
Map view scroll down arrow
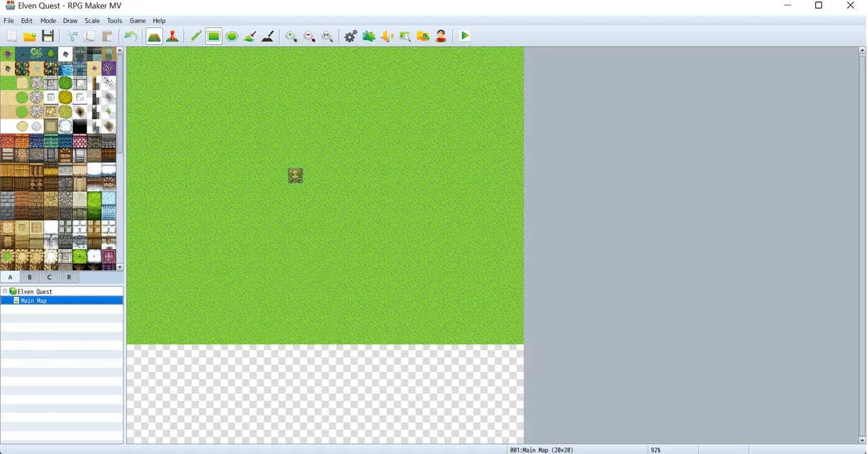pos(863,440)
